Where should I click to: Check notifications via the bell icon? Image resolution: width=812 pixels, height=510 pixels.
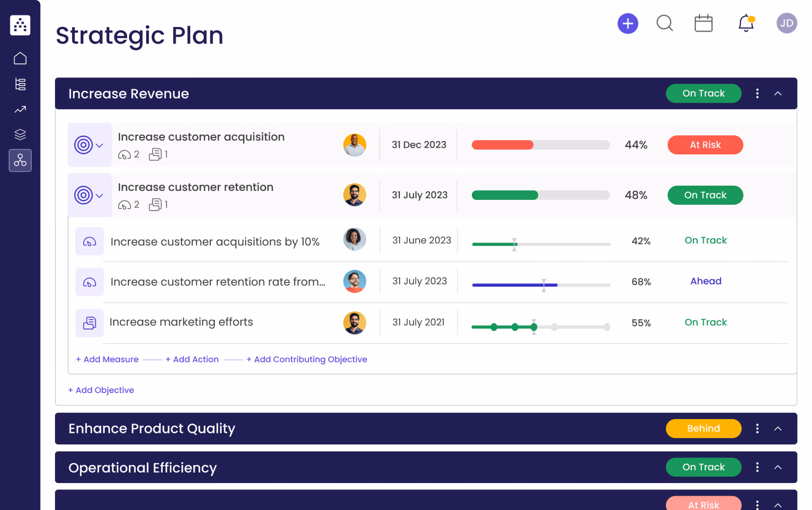coord(745,23)
